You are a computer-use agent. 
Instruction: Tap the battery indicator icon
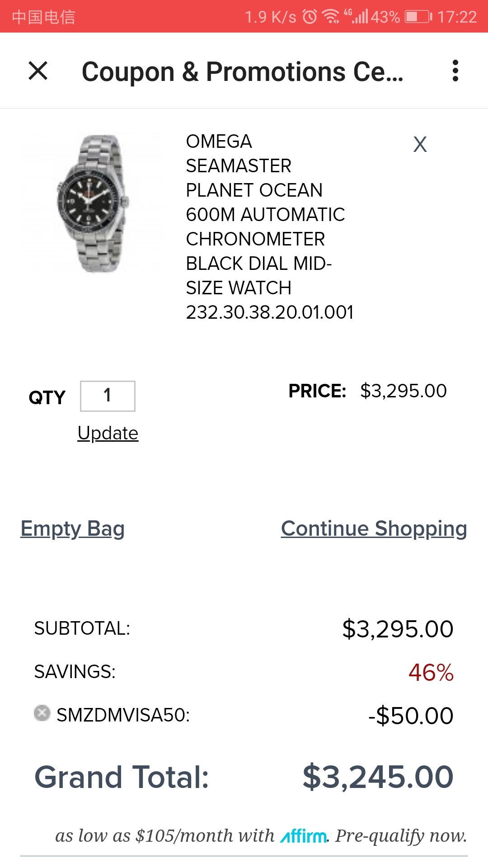tap(418, 17)
